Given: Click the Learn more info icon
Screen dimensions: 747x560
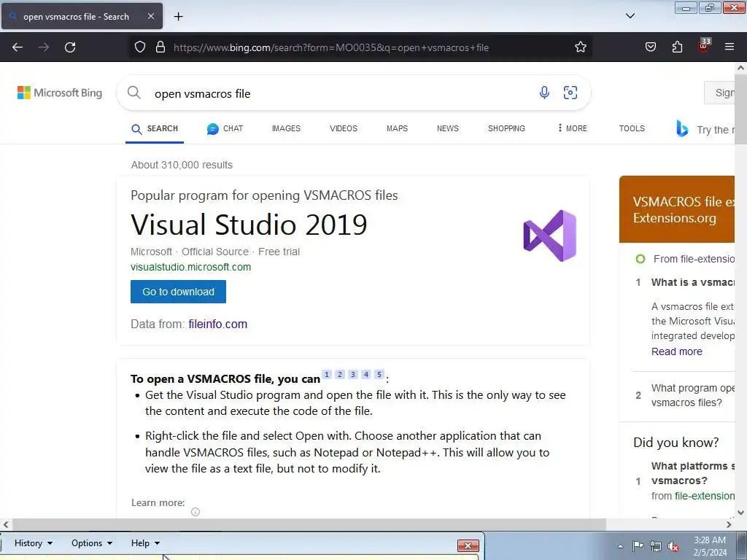Looking at the screenshot, I should point(196,512).
